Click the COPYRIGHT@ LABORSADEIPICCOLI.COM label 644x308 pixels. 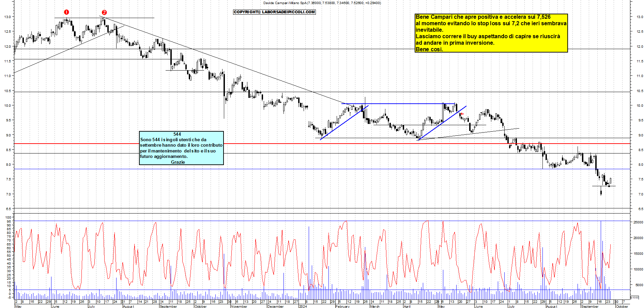(274, 12)
